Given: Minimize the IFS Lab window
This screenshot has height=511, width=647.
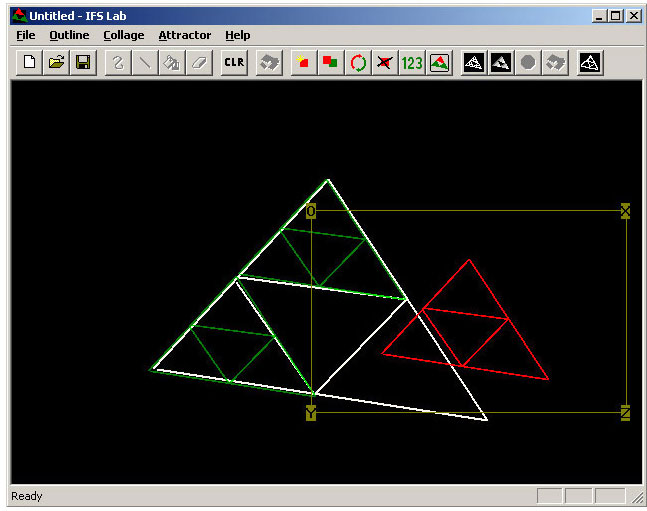Looking at the screenshot, I should pos(600,16).
